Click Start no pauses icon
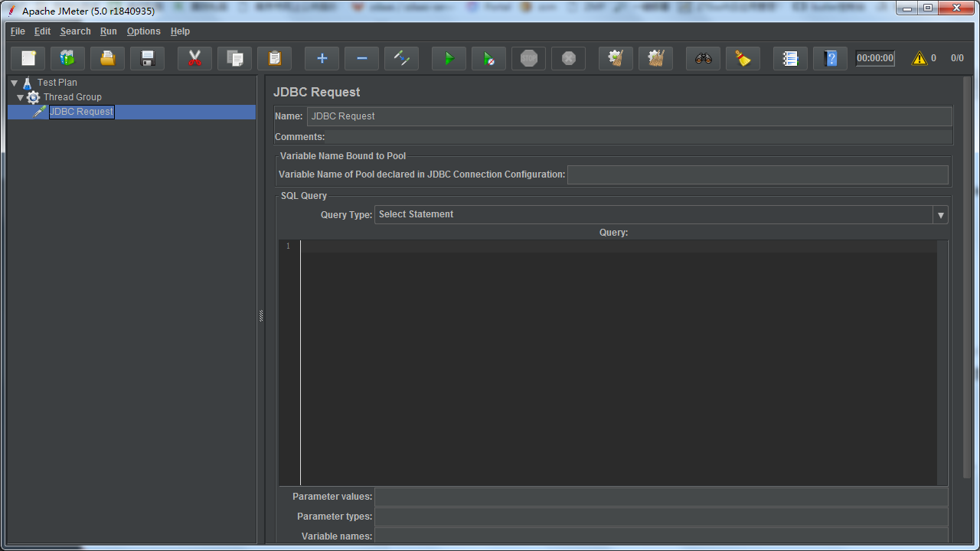 (x=489, y=58)
